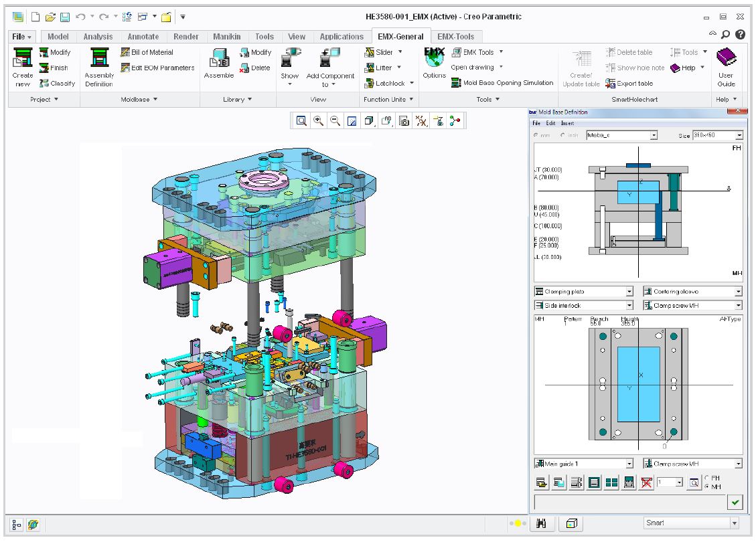The image size is (756, 542).
Task: Click the binoculars find icon in status bar
Action: [x=542, y=523]
